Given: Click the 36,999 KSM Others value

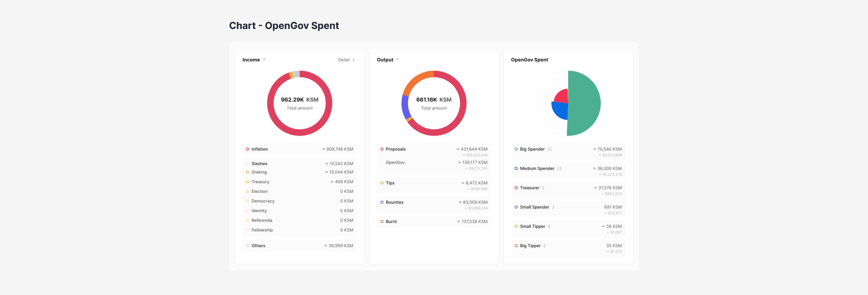Looking at the screenshot, I should [x=339, y=246].
